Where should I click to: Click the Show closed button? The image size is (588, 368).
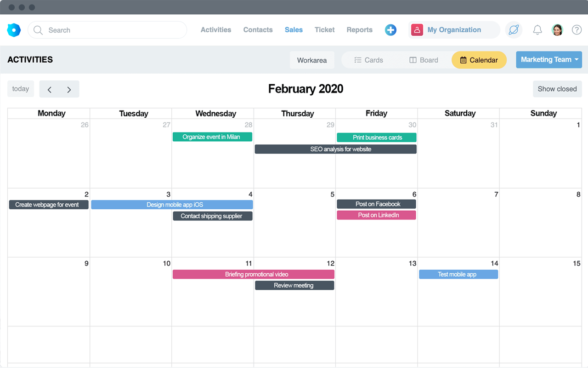click(x=557, y=89)
